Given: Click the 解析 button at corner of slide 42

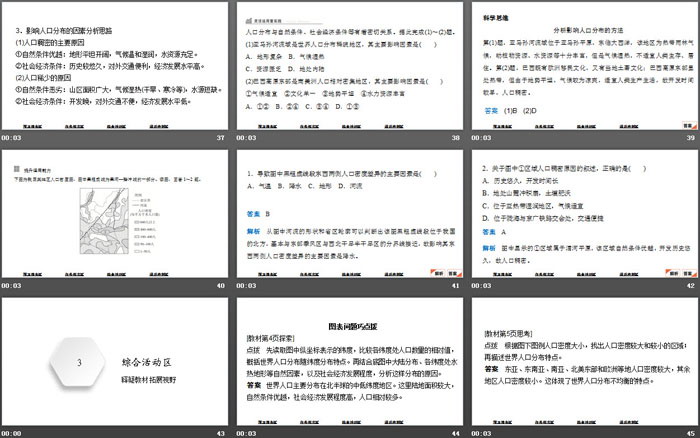Looking at the screenshot, I should pos(673,273).
